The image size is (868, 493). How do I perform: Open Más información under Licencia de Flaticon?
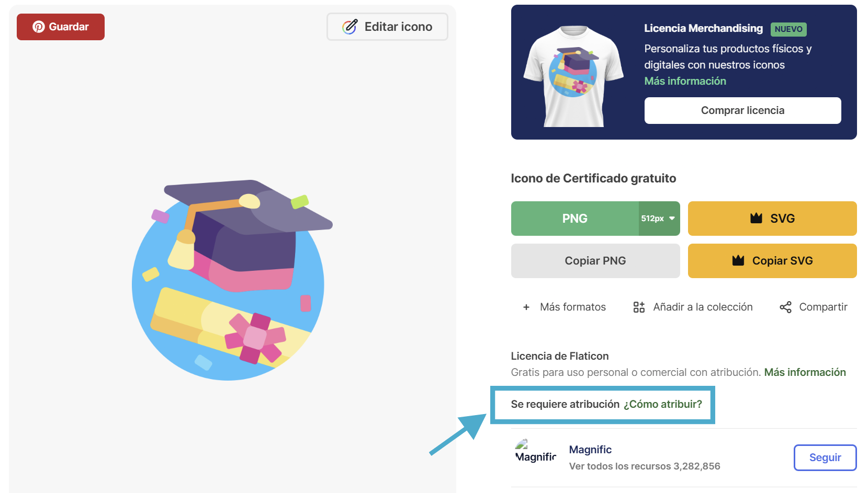(x=805, y=372)
